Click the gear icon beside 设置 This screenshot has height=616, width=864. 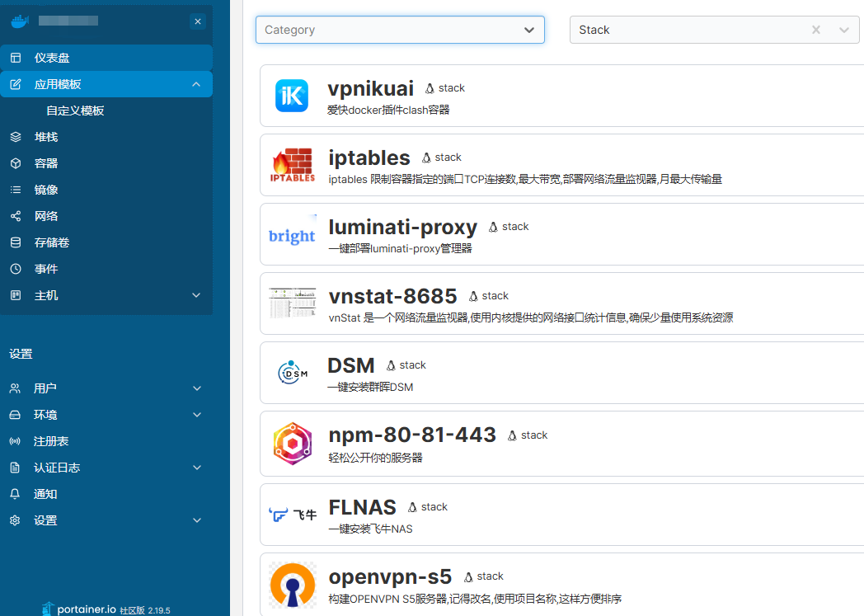click(15, 520)
